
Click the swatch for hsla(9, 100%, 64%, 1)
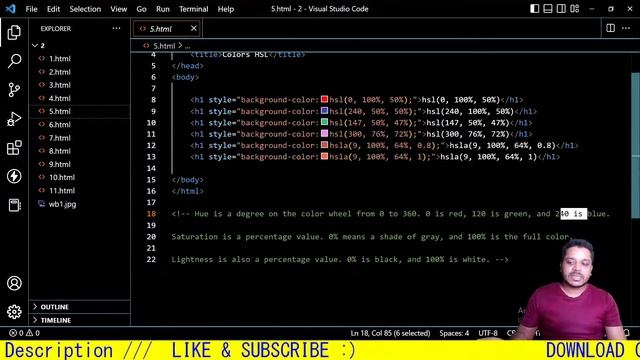[x=324, y=156]
